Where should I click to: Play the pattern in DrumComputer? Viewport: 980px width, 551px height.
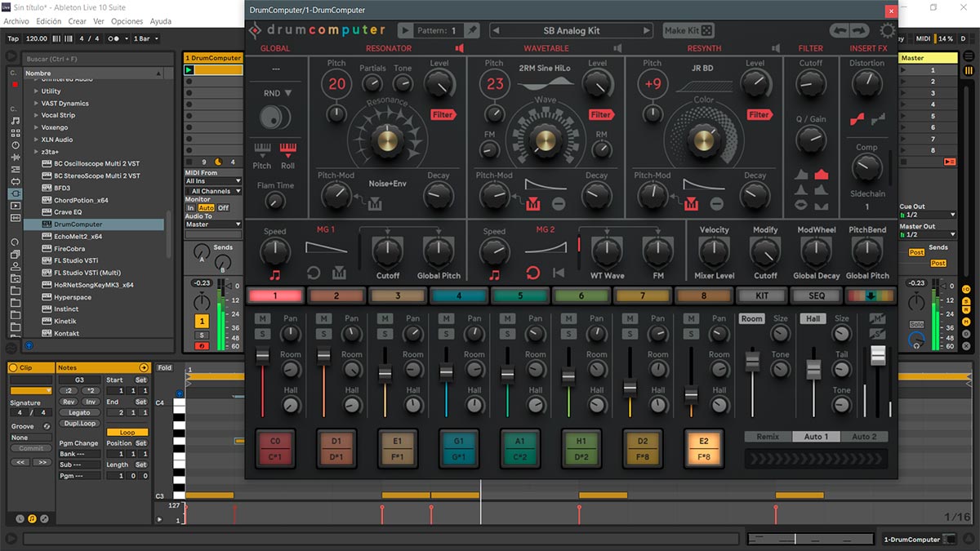point(406,30)
